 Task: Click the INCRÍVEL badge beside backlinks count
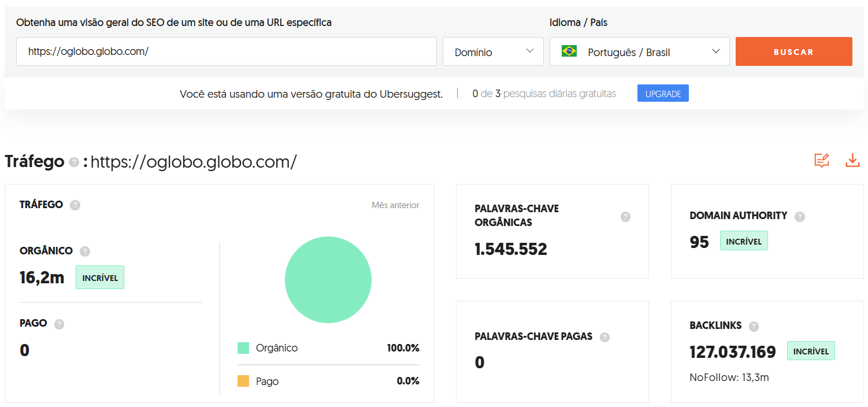[x=811, y=351]
